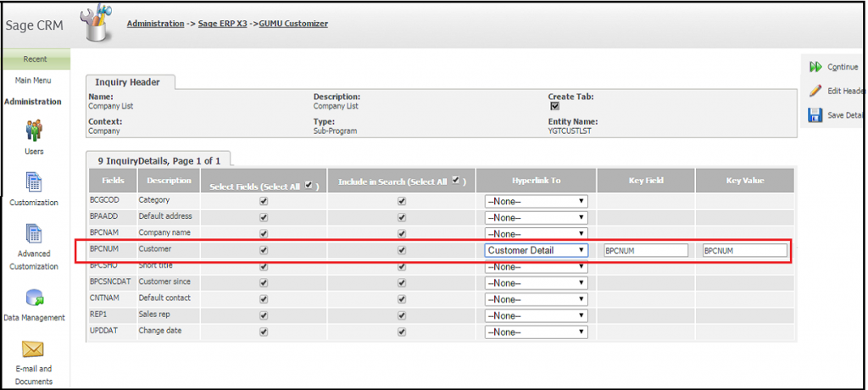868x390 pixels.
Task: Open Hyperlink To dropdown for UPDDAT Change date
Action: [536, 331]
